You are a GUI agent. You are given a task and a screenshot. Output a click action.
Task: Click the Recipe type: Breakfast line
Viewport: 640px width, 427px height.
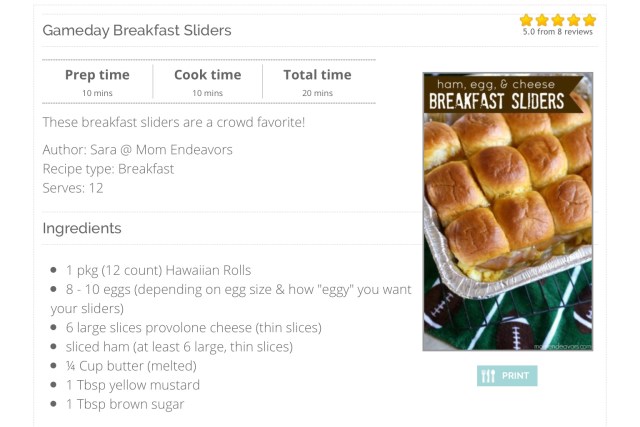click(x=108, y=168)
